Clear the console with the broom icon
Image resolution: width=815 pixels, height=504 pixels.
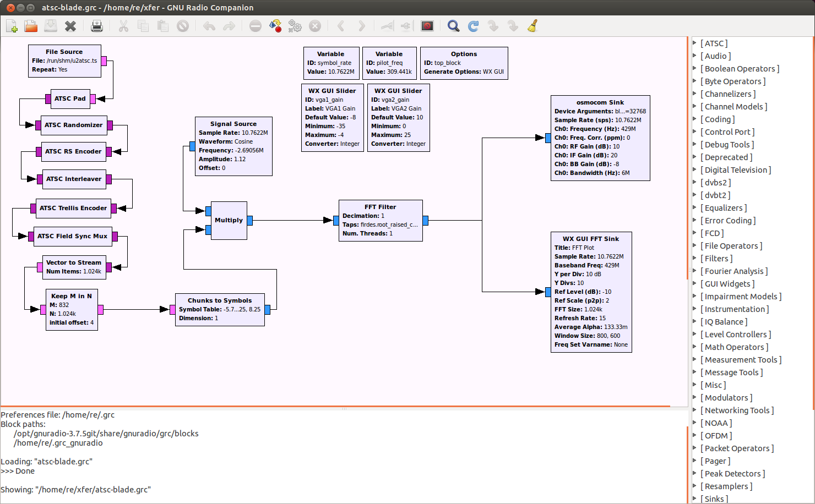[x=533, y=26]
